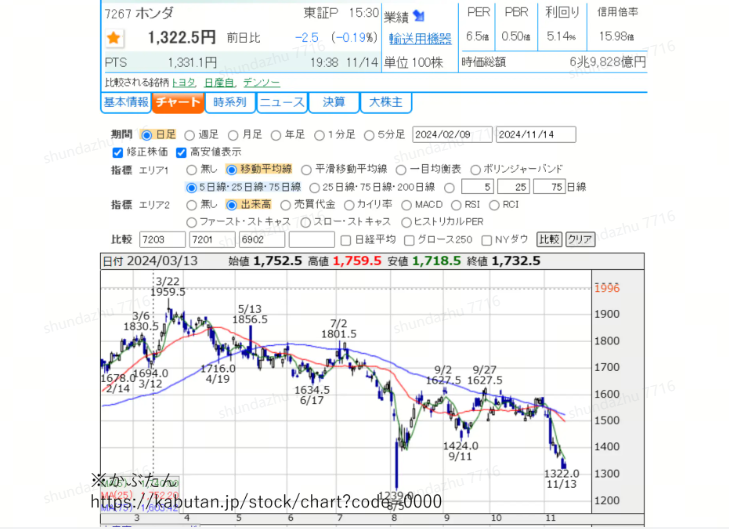Select the RSI radio button
Screen dimensions: 729x529
pyautogui.click(x=456, y=205)
